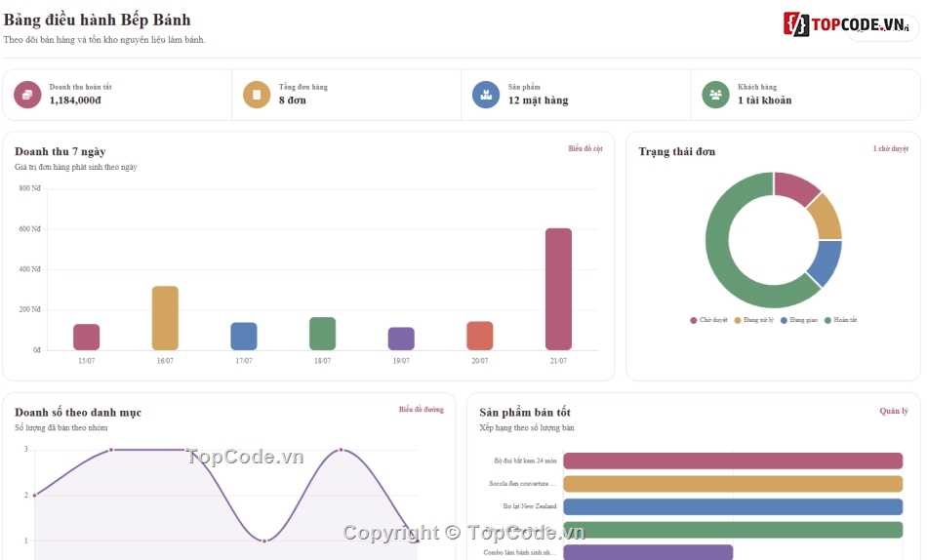Click the blue Đang giao donut segment
Viewport: 927px width, 560px height.
coord(826,263)
